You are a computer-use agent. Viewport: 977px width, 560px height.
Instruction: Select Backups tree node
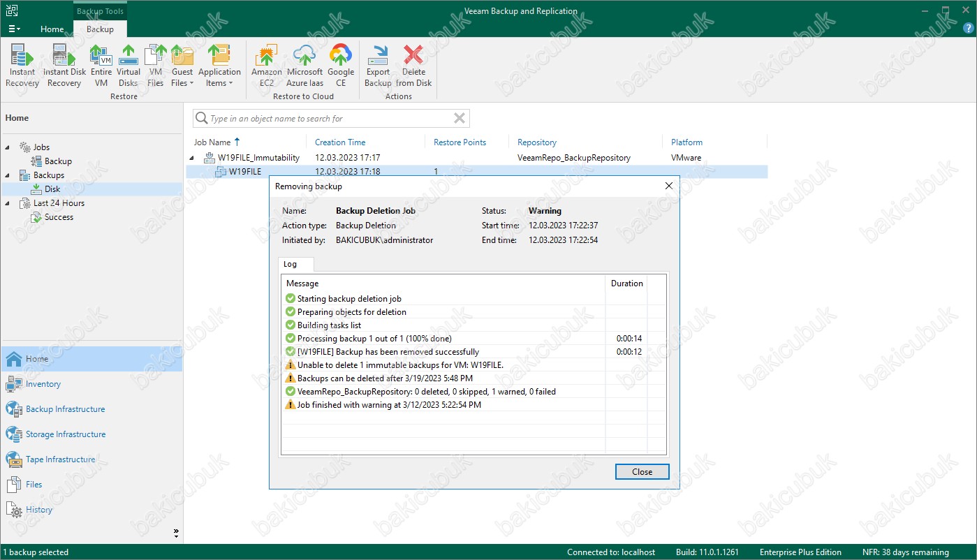click(x=48, y=175)
